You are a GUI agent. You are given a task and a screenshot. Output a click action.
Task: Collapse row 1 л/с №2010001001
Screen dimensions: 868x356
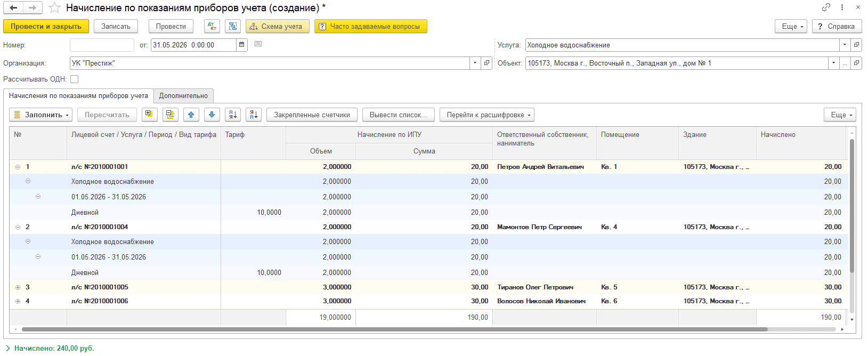[x=18, y=167]
